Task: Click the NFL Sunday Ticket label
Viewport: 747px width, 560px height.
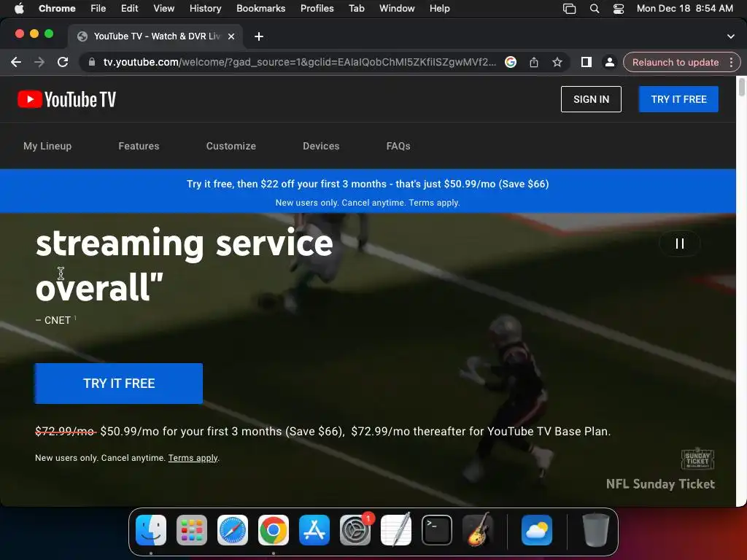Action: tap(660, 484)
